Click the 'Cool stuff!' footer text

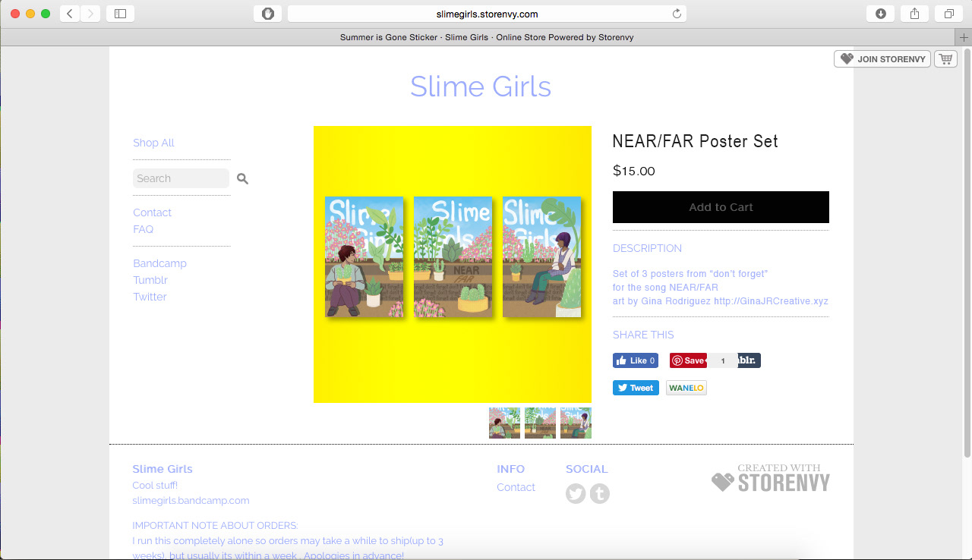tap(155, 486)
